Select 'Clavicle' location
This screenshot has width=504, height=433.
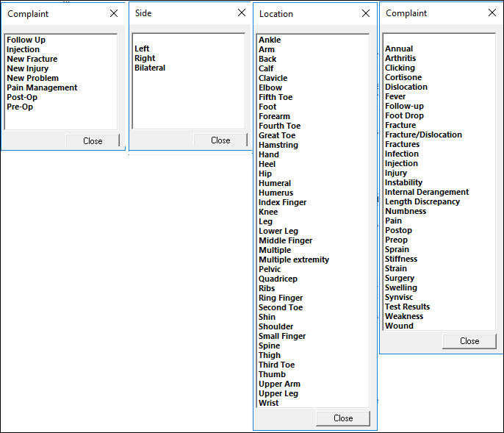(273, 78)
